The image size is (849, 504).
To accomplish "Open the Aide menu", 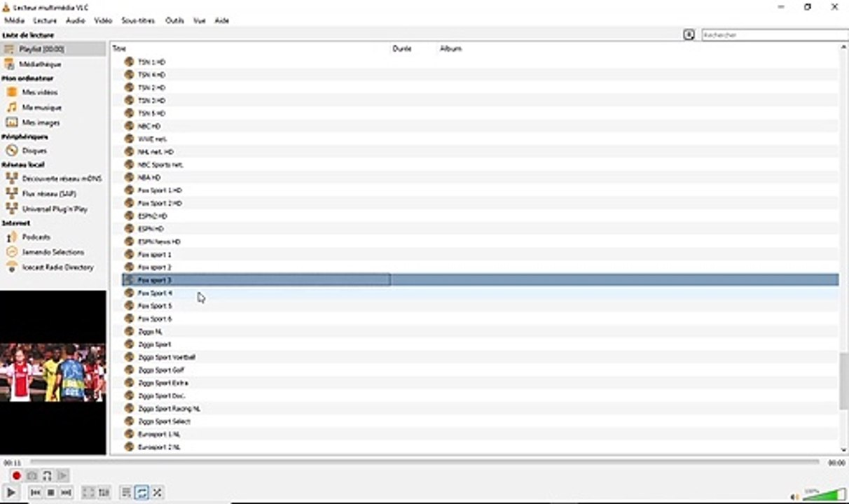I will (x=222, y=20).
